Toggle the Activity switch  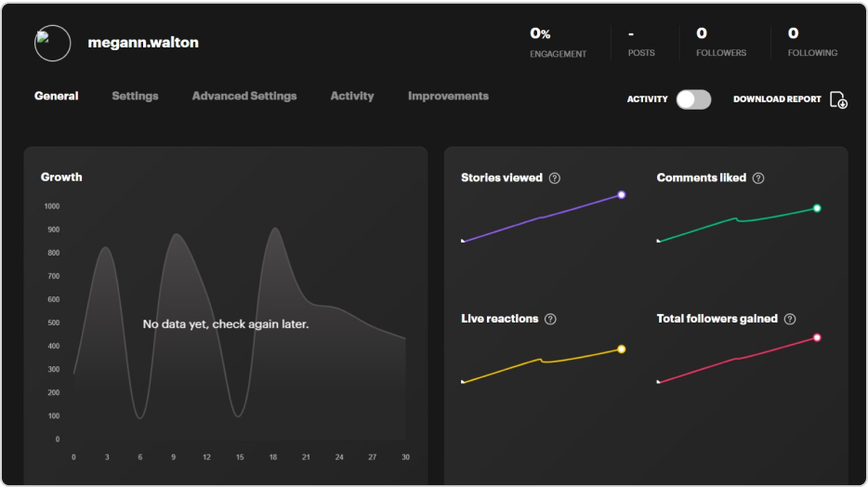point(693,99)
